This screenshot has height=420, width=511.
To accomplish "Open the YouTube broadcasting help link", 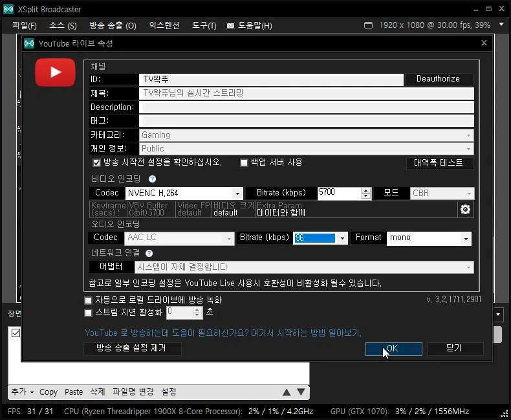I will pos(223,333).
